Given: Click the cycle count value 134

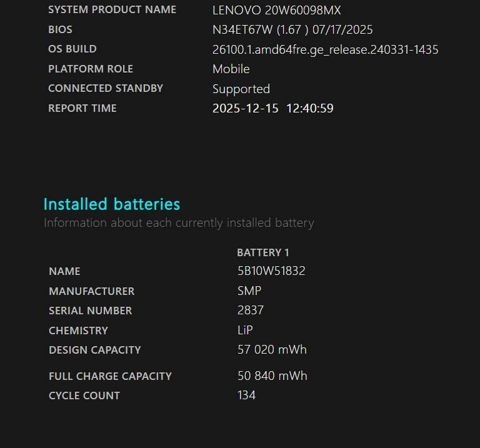Looking at the screenshot, I should pyautogui.click(x=246, y=396).
